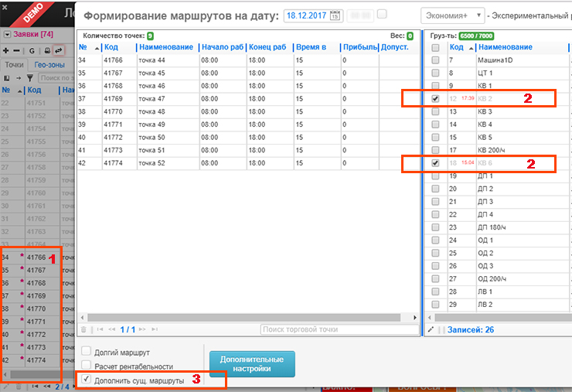
Task: Click the Заявки [74] title link
Action: [33, 34]
